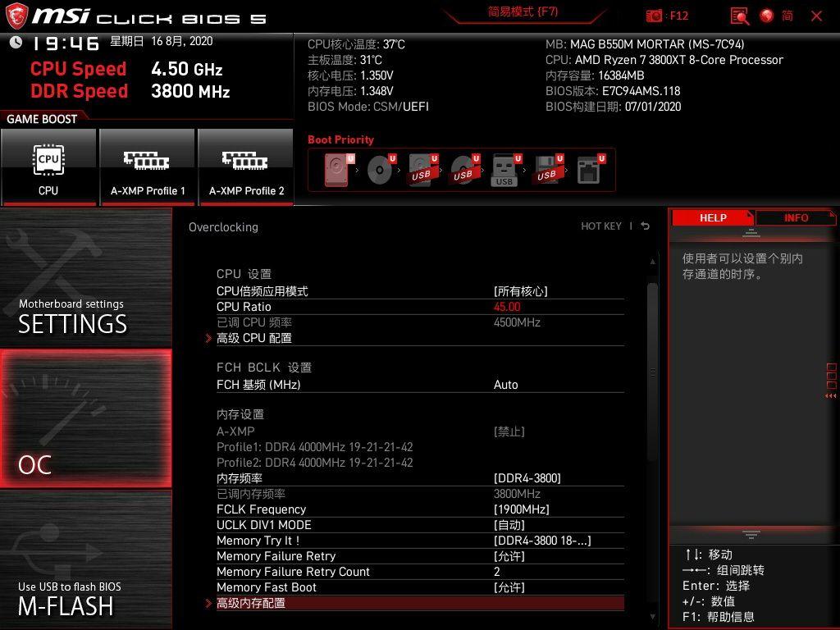Open CPU倍频应用模式 [所有核心] dropdown
Screen dimensions: 840x630
click(x=420, y=291)
